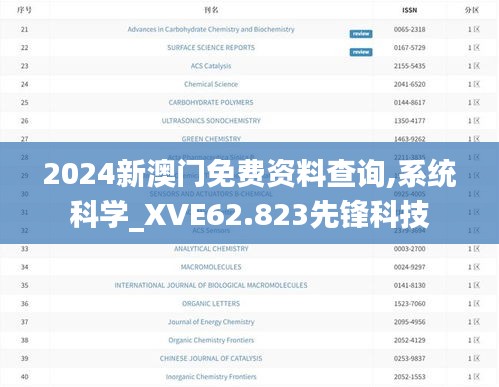This screenshot has width=499, height=387.
Task: Click the 1区 cell in CARBOHYDRATE POLYMERS row
Action: (474, 102)
